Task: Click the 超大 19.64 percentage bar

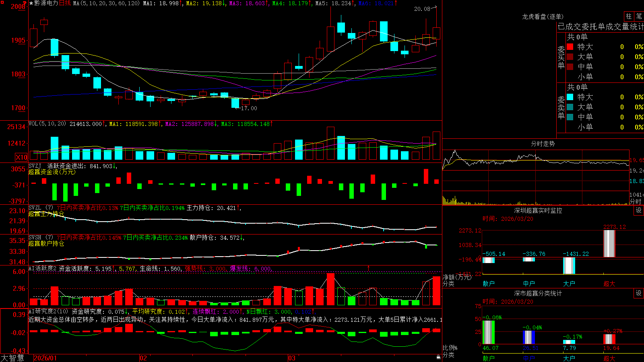Action: tap(609, 339)
